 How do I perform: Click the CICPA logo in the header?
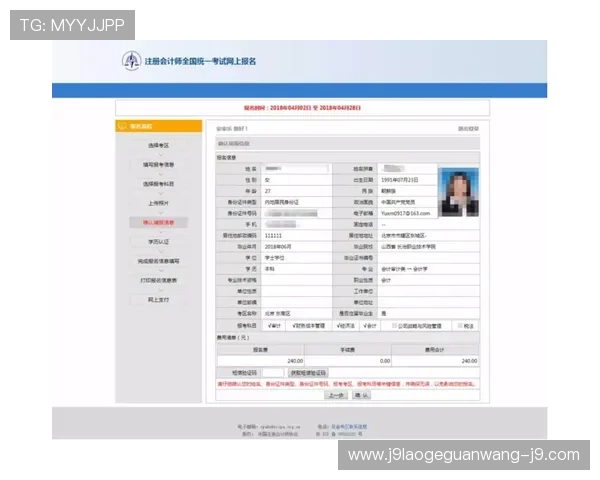[x=131, y=61]
